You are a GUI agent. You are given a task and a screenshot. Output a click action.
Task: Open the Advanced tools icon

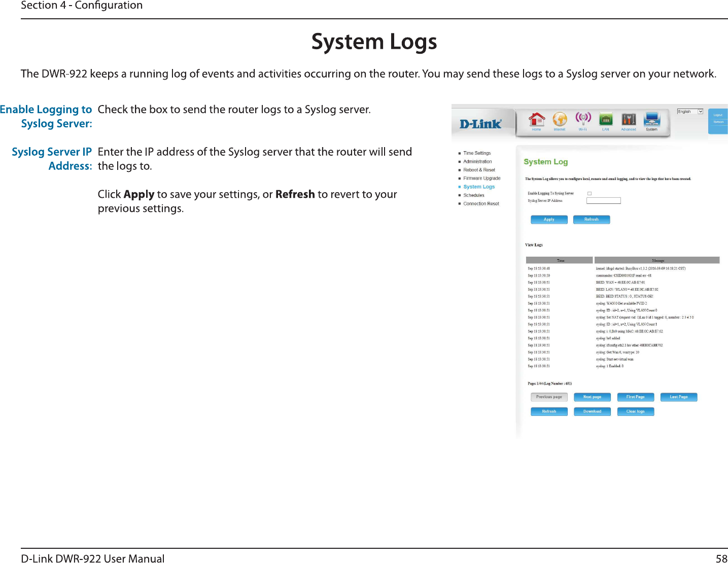pos(629,121)
